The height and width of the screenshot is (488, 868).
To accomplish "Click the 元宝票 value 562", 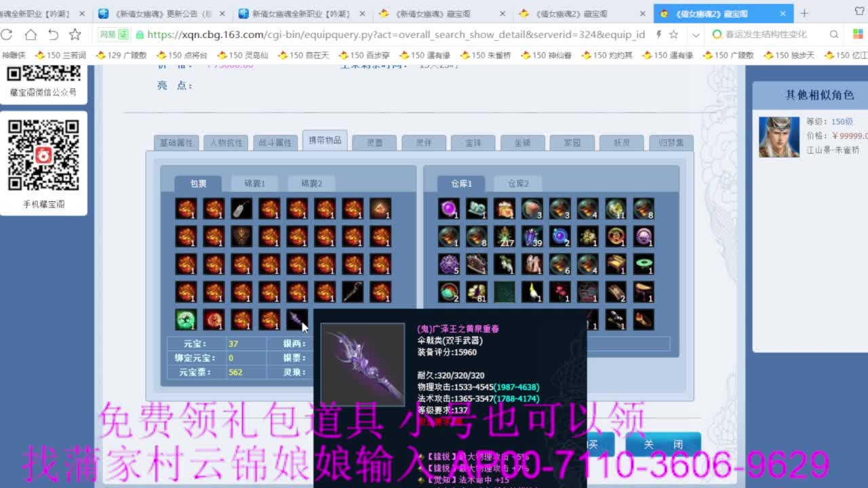I will pyautogui.click(x=235, y=372).
